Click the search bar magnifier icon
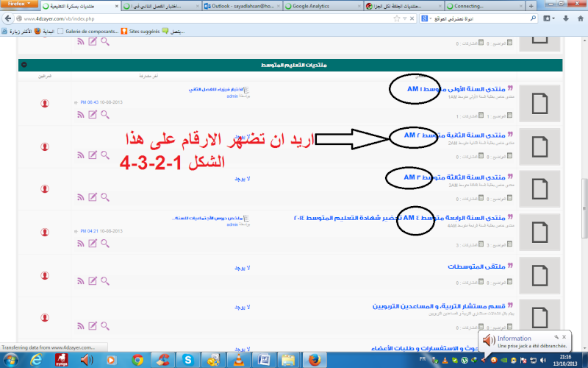 pos(533,18)
